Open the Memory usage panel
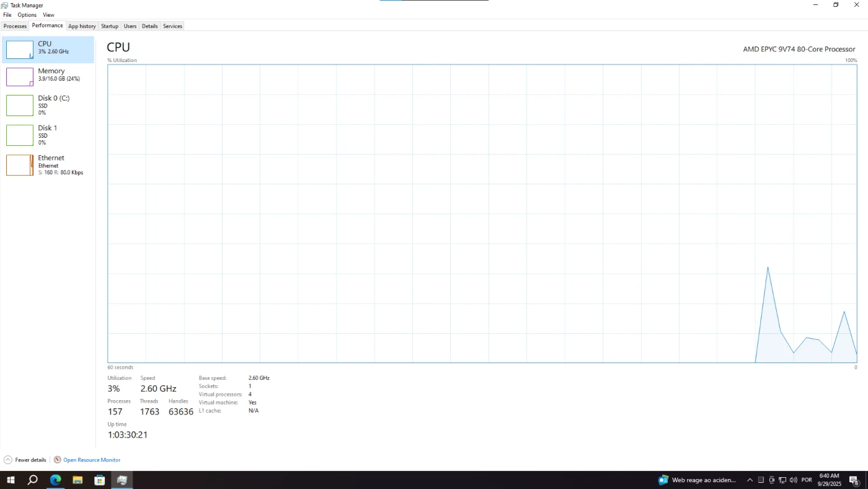 (x=20, y=77)
